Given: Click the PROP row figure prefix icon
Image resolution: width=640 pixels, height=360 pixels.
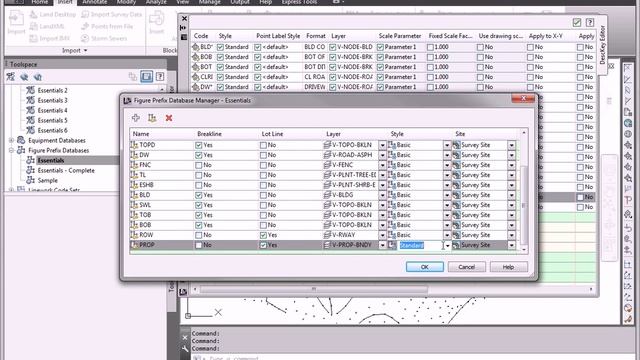Looking at the screenshot, I should [134, 245].
